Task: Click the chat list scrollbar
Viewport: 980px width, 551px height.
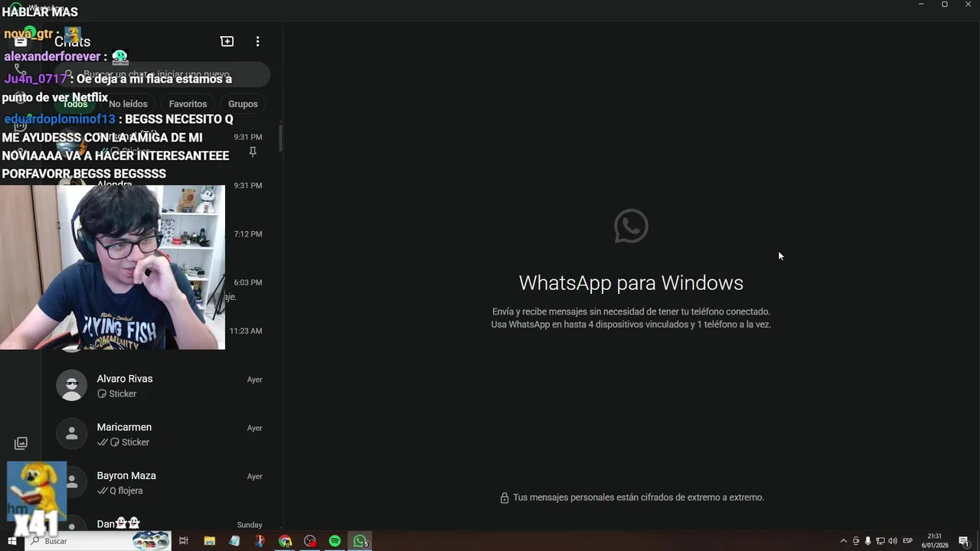Action: pos(280,138)
